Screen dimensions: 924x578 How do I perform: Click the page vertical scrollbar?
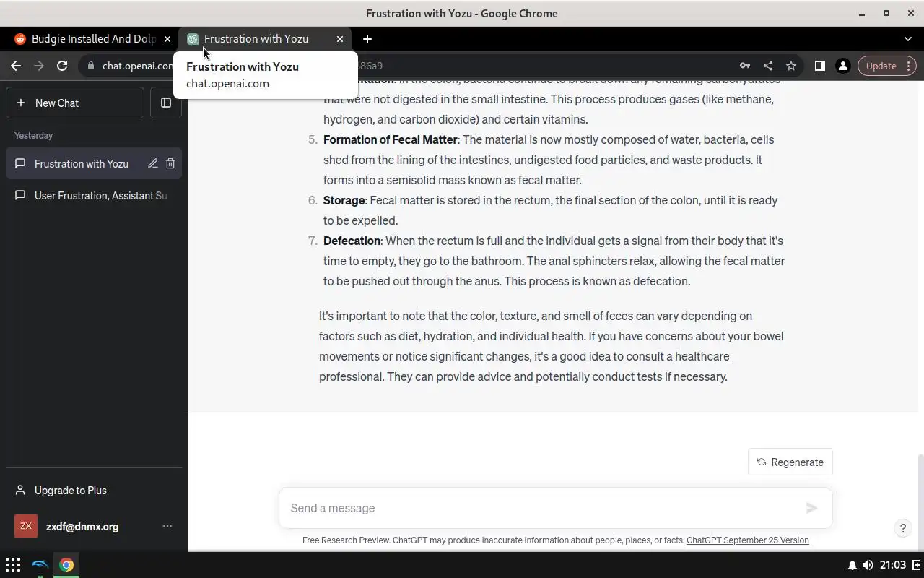[921, 501]
